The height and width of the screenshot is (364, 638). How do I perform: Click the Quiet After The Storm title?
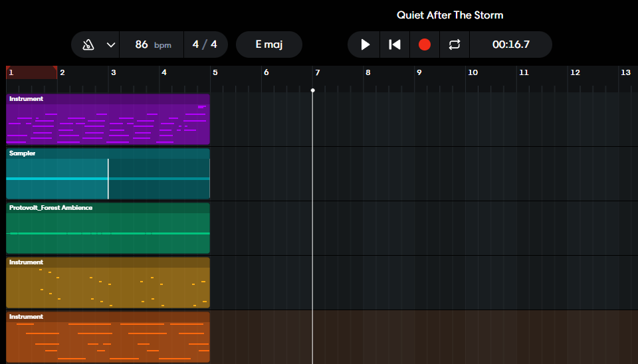(450, 15)
